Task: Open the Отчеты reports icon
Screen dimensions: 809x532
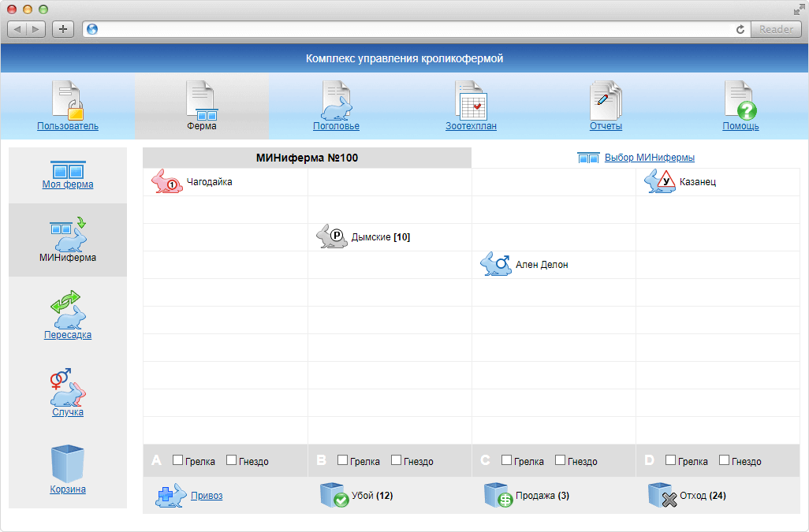Action: tap(606, 100)
